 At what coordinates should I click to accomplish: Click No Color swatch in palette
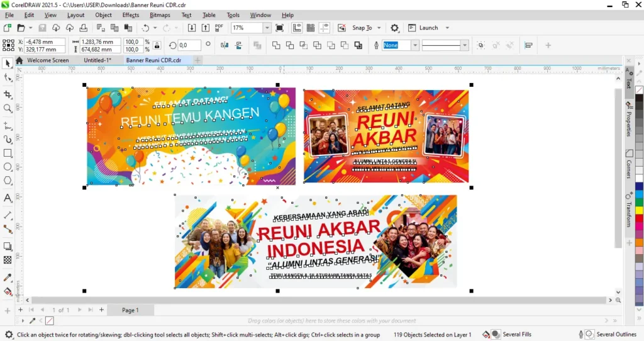(x=640, y=90)
